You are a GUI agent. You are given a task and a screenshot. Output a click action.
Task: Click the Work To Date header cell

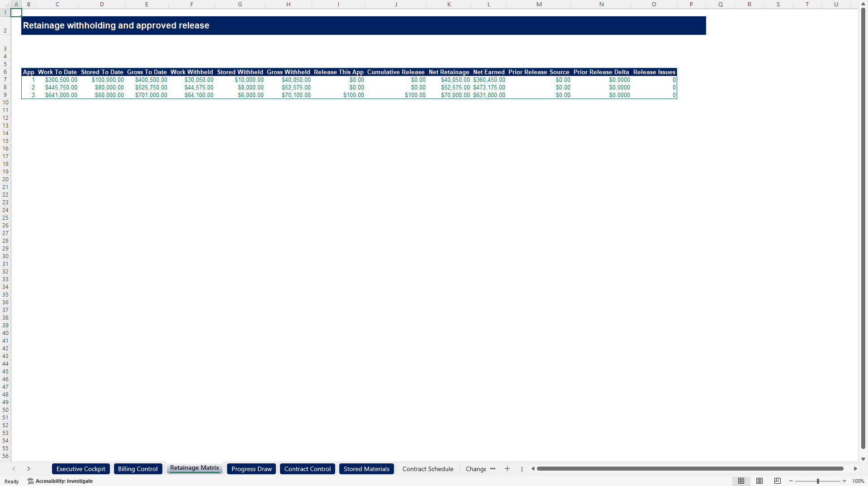[x=57, y=72]
